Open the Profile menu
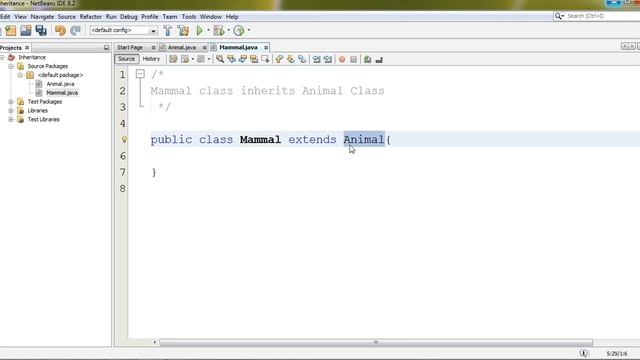Viewport: 640px width, 360px height. coord(150,17)
